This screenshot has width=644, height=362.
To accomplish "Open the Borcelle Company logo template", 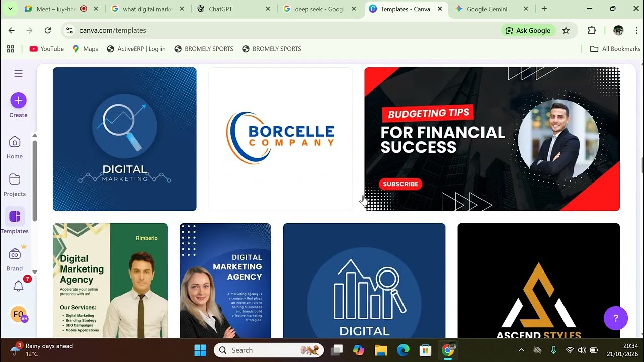I will point(280,139).
